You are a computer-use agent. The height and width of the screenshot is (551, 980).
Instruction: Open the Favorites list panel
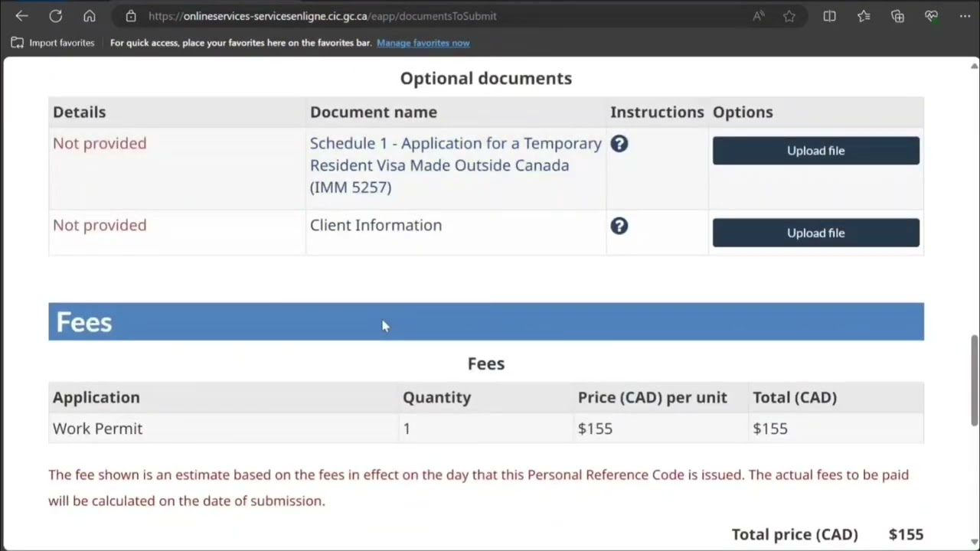(864, 16)
